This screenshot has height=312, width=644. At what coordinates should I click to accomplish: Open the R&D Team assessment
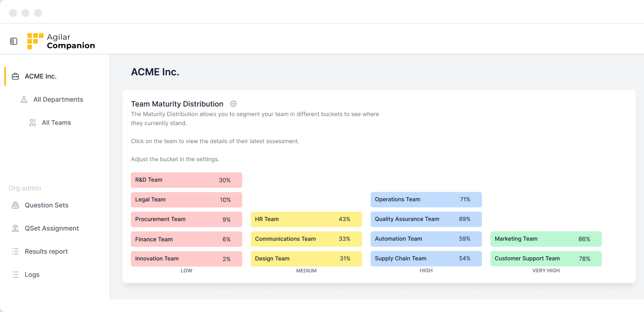[x=187, y=180]
